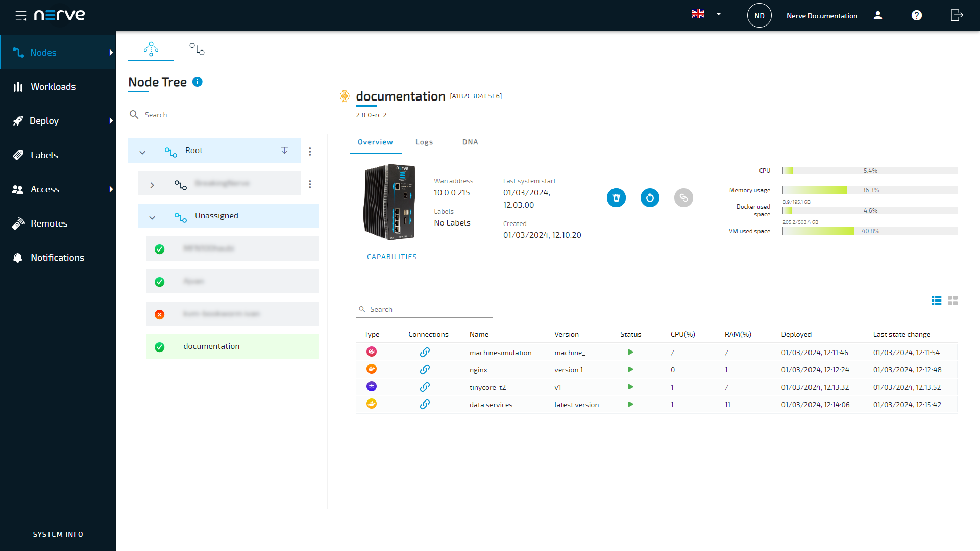Switch to the Logs tab
980x551 pixels.
[x=424, y=141]
